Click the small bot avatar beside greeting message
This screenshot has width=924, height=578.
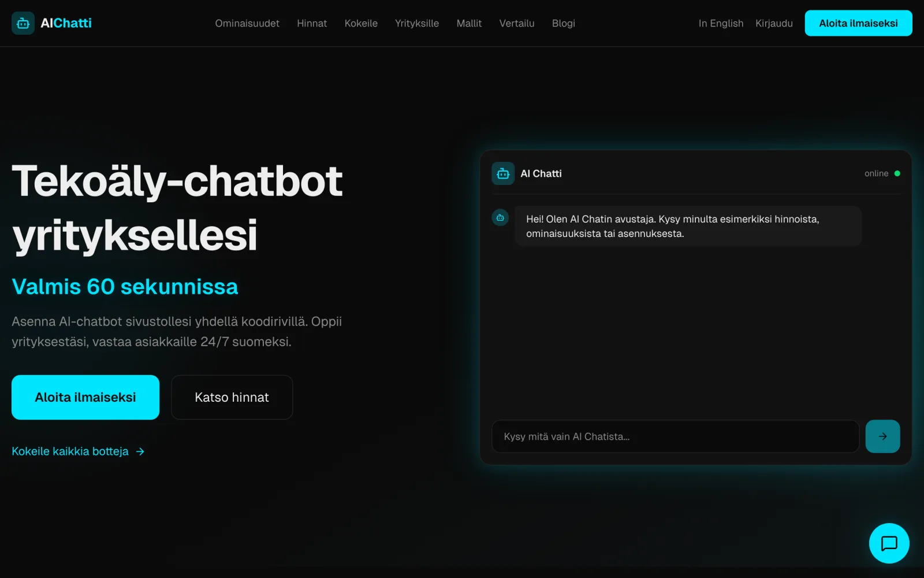click(x=500, y=217)
